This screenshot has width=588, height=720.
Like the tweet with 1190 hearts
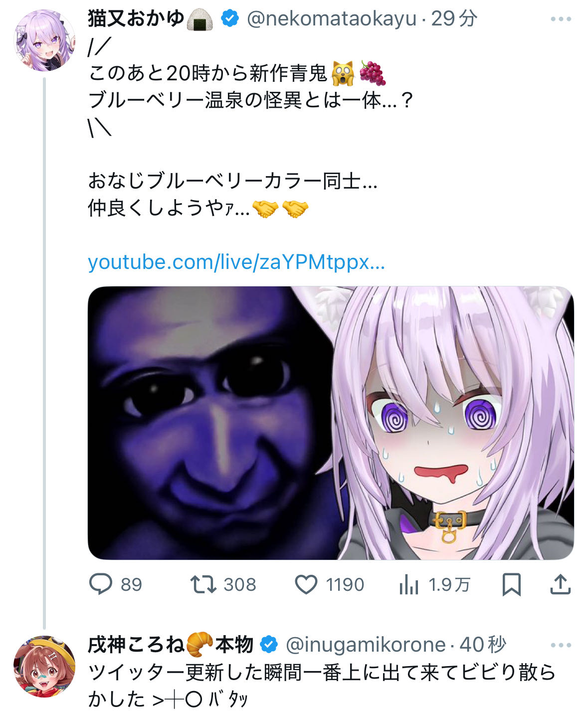click(306, 584)
